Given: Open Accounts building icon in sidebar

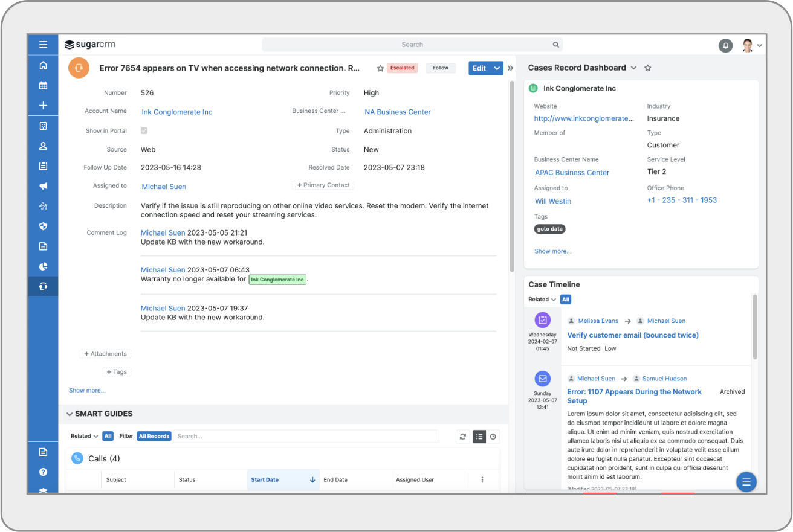Looking at the screenshot, I should [43, 126].
